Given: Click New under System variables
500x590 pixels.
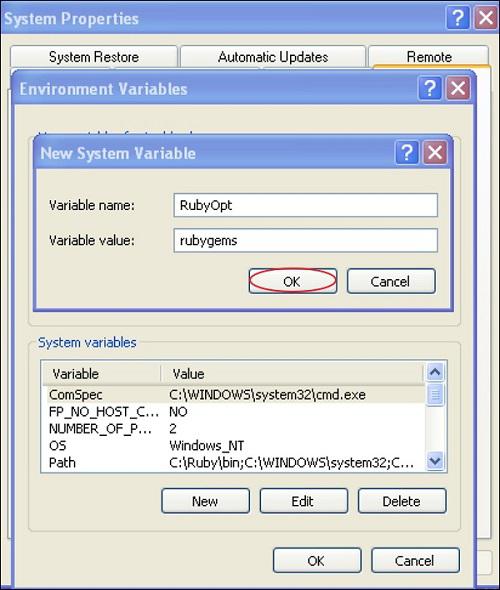Looking at the screenshot, I should [205, 501].
